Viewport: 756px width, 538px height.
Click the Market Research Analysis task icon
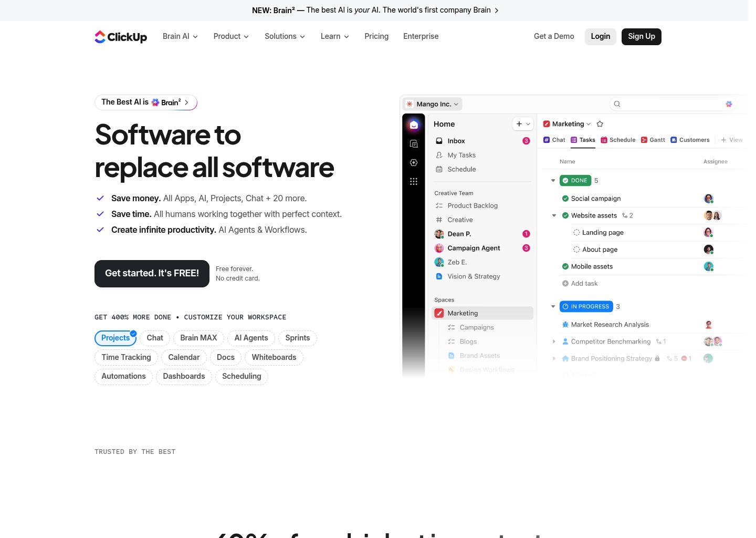565,325
